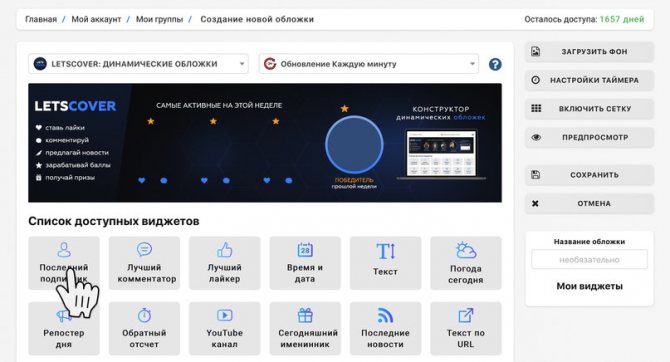The height and width of the screenshot is (362, 670).
Task: Click the Загрузить фон button
Action: click(x=589, y=52)
